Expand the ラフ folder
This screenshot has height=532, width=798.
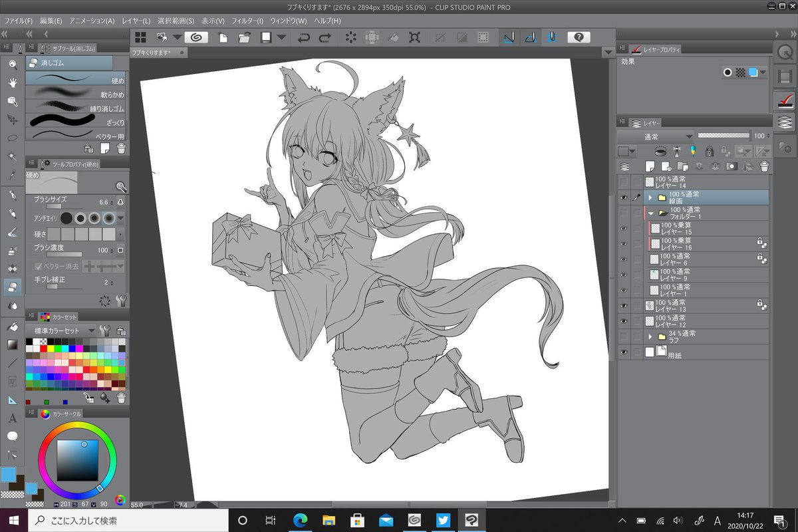(x=650, y=336)
